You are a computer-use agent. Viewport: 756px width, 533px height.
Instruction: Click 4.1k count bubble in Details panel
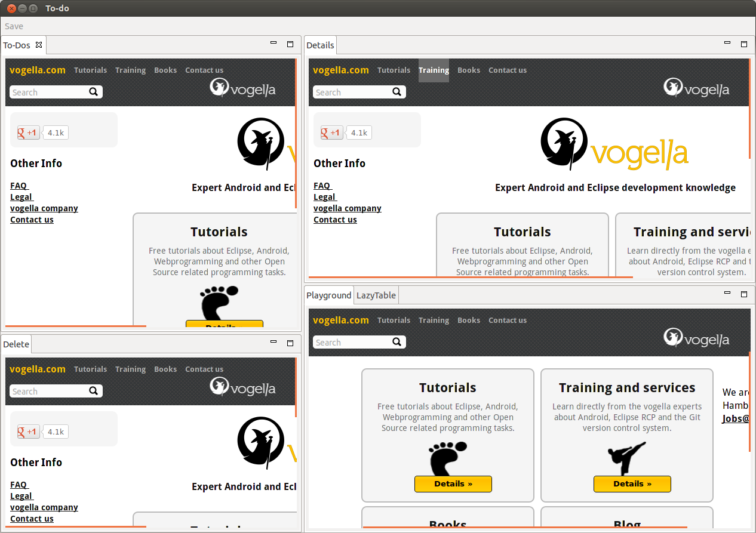click(x=359, y=133)
